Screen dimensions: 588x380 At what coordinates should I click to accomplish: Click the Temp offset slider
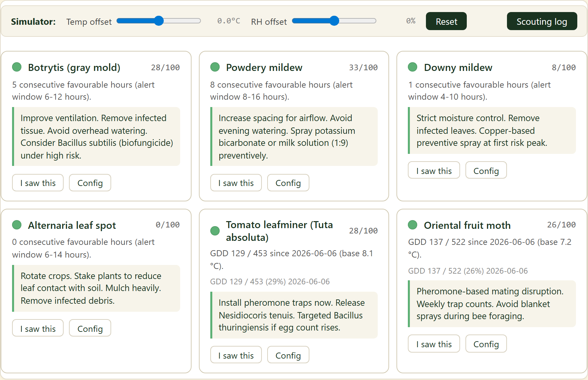click(159, 21)
